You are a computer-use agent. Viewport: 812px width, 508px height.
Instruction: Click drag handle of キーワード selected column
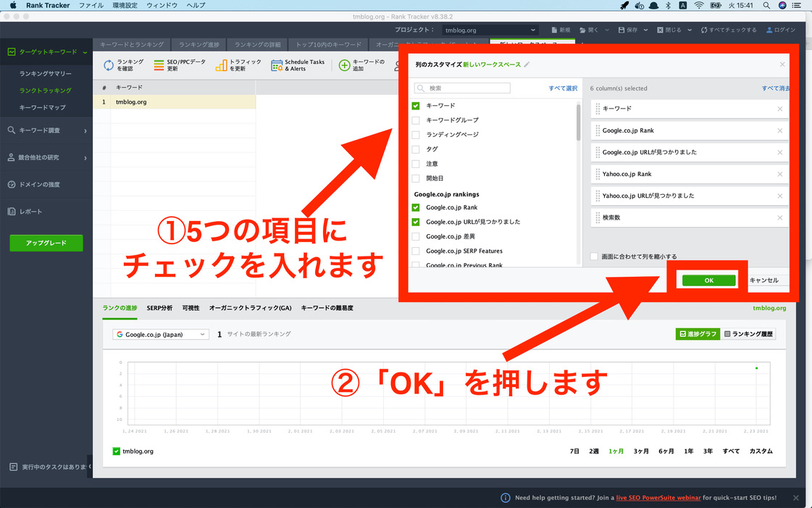[598, 109]
